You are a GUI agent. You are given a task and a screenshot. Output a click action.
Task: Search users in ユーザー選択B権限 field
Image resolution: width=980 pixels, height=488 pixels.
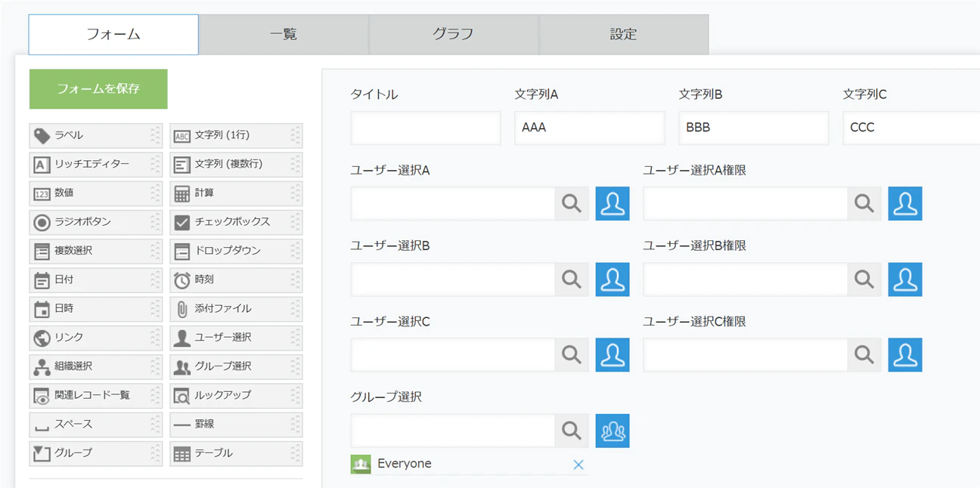864,280
